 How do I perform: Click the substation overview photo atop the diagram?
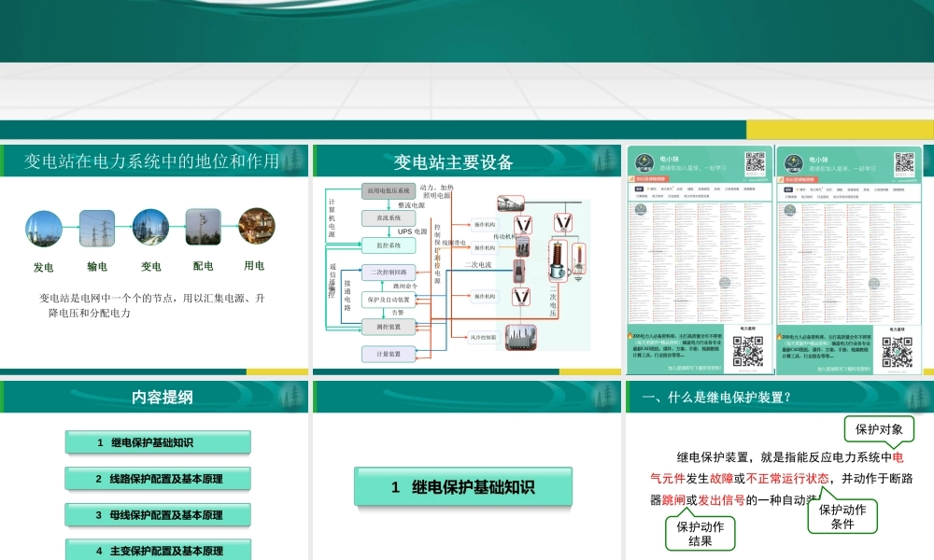(x=513, y=203)
